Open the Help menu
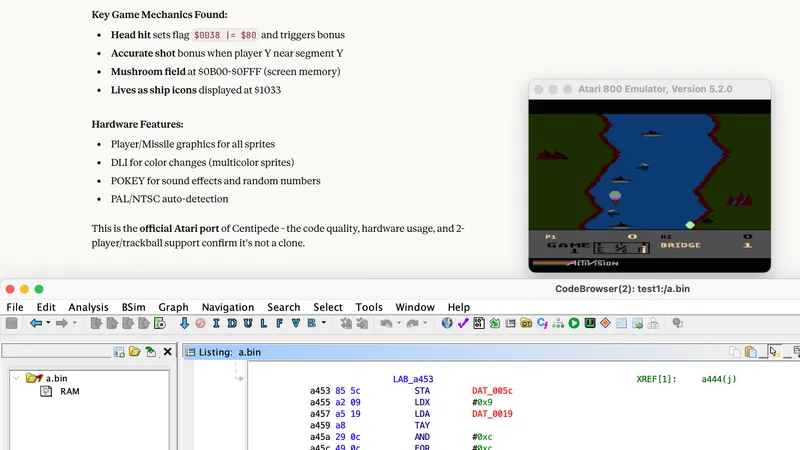This screenshot has width=800, height=450. [459, 307]
